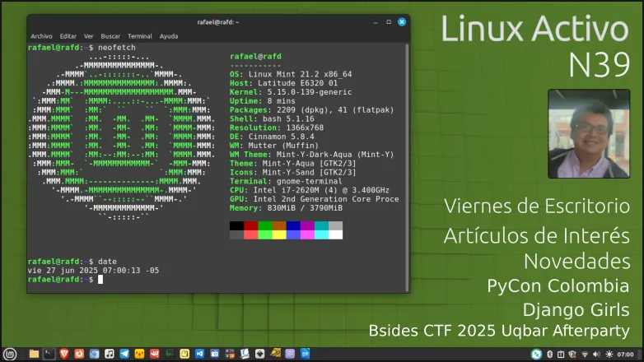Screen dimensions: 644x362
Task: Click the terminal's vertical scrollbar
Action: point(407,168)
